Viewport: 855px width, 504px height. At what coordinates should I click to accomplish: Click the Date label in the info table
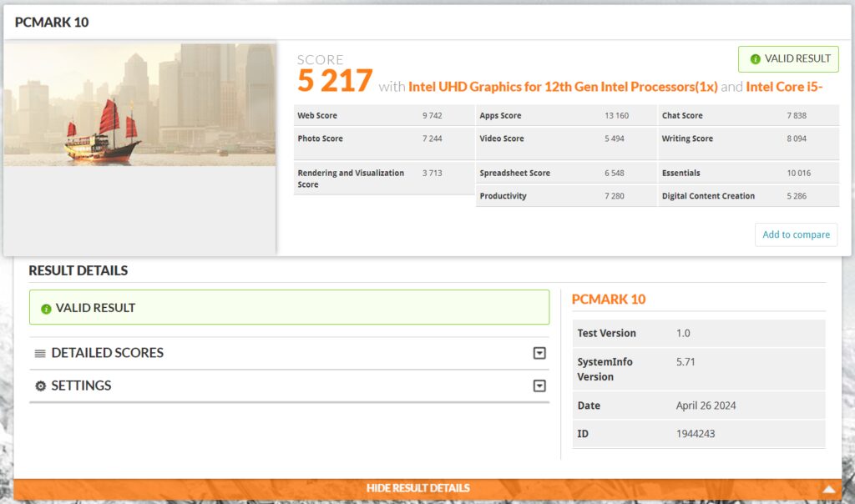(x=589, y=406)
